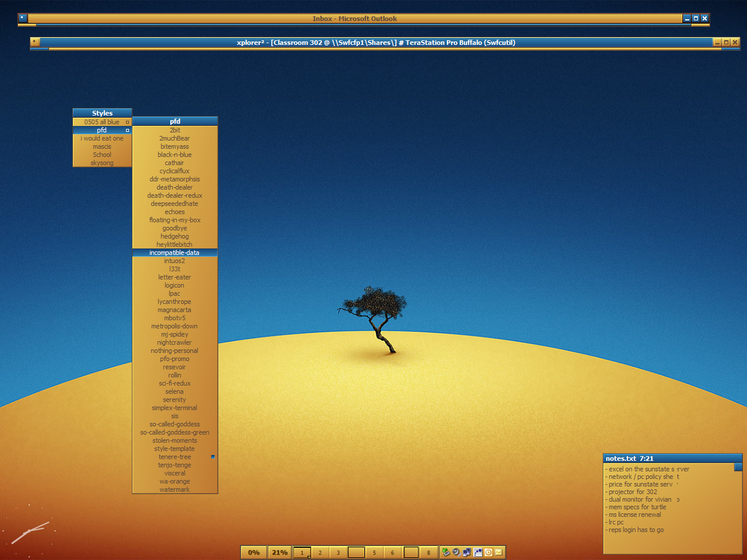Select the death-dealer-redux style

coord(175,195)
